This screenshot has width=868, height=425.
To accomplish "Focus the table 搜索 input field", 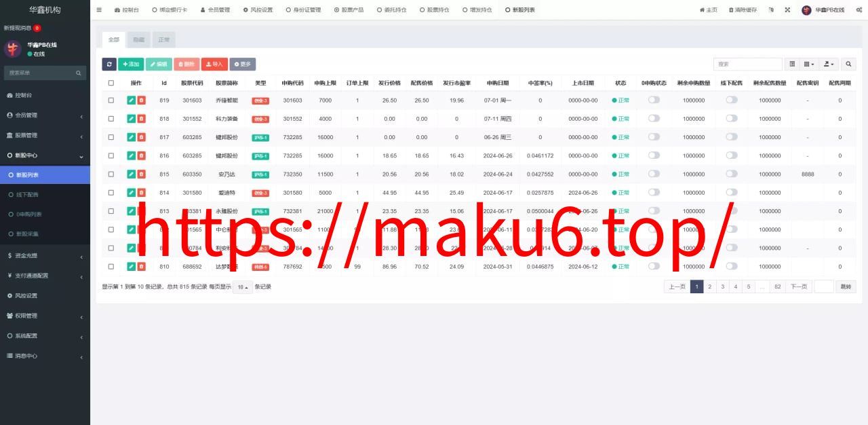I will point(748,64).
